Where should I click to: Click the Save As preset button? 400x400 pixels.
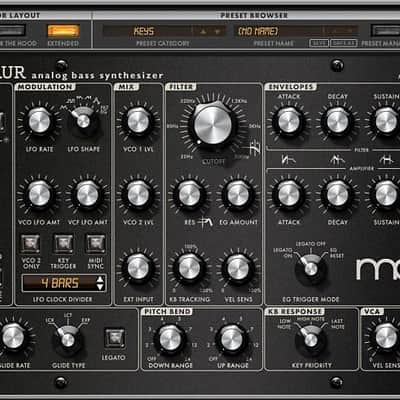[x=344, y=43]
